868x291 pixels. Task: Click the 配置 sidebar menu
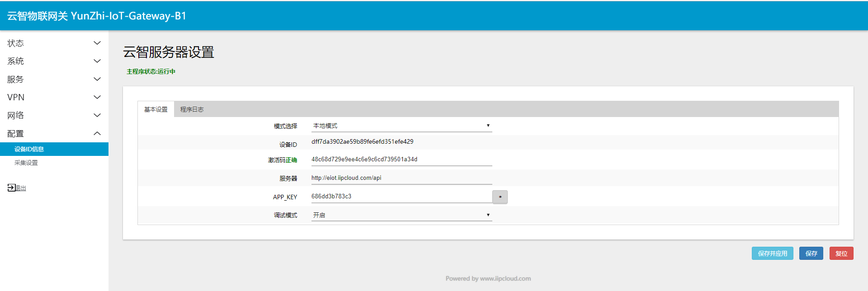(54, 133)
